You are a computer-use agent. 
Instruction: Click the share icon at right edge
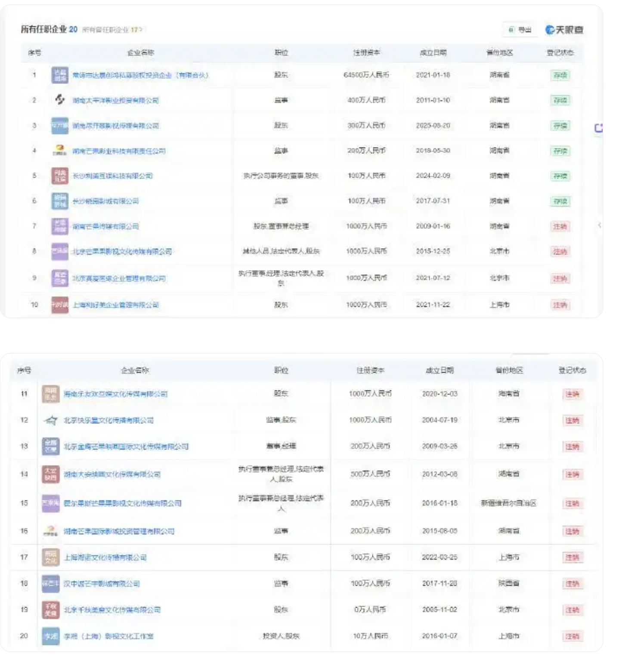pyautogui.click(x=598, y=128)
